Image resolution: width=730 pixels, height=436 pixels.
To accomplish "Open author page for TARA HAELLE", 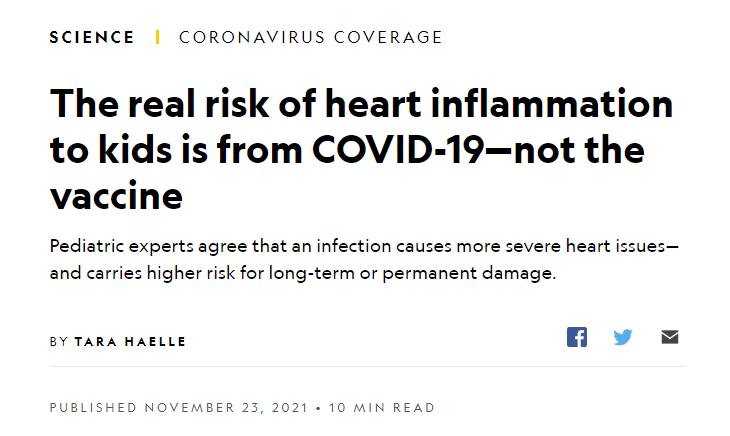I will [130, 342].
